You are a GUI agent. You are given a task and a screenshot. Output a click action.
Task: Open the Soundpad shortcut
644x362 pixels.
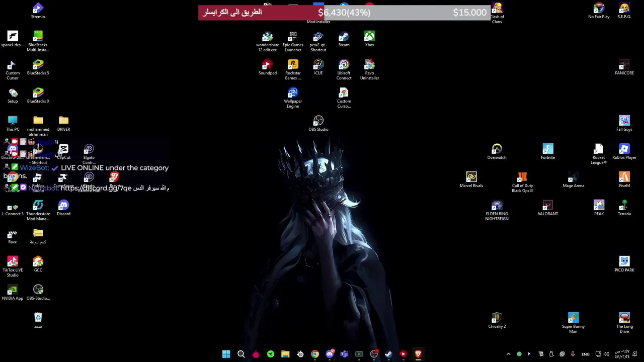(x=267, y=67)
